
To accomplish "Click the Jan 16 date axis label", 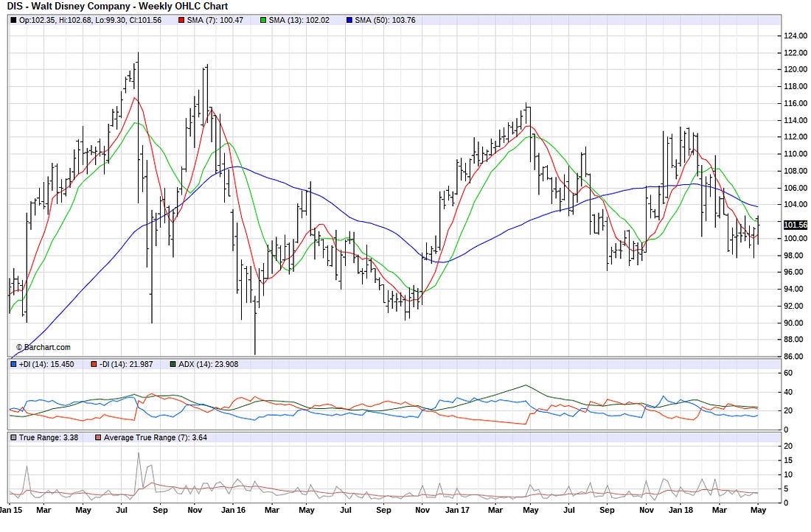I will (233, 511).
